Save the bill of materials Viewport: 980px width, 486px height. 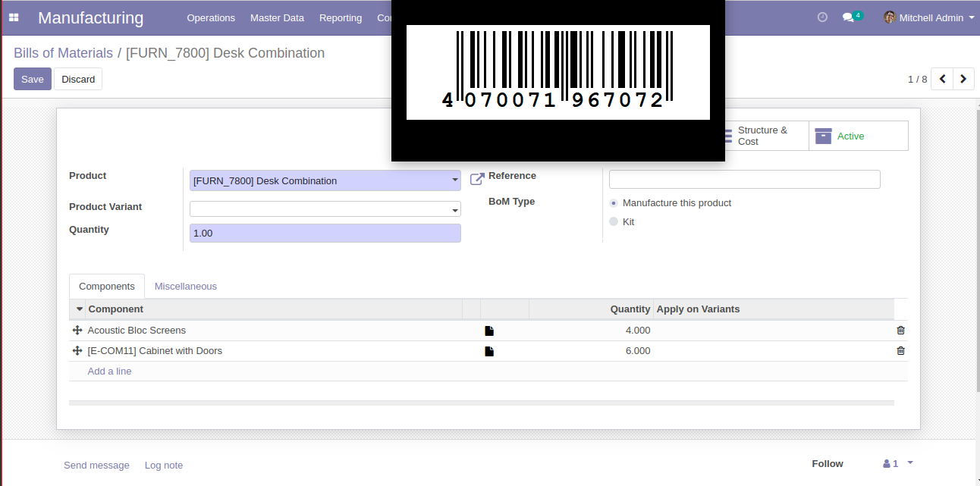(x=33, y=79)
